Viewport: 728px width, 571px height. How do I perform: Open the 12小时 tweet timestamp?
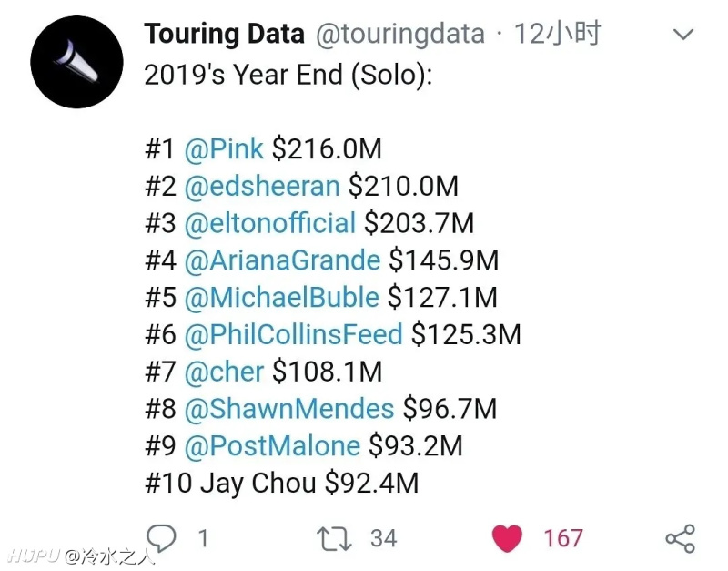557,34
